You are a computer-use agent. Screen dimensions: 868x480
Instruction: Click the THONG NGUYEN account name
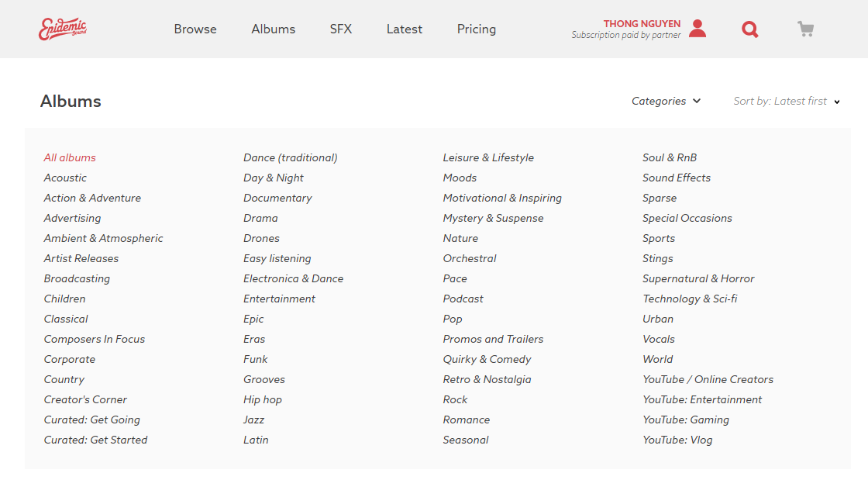click(x=642, y=24)
